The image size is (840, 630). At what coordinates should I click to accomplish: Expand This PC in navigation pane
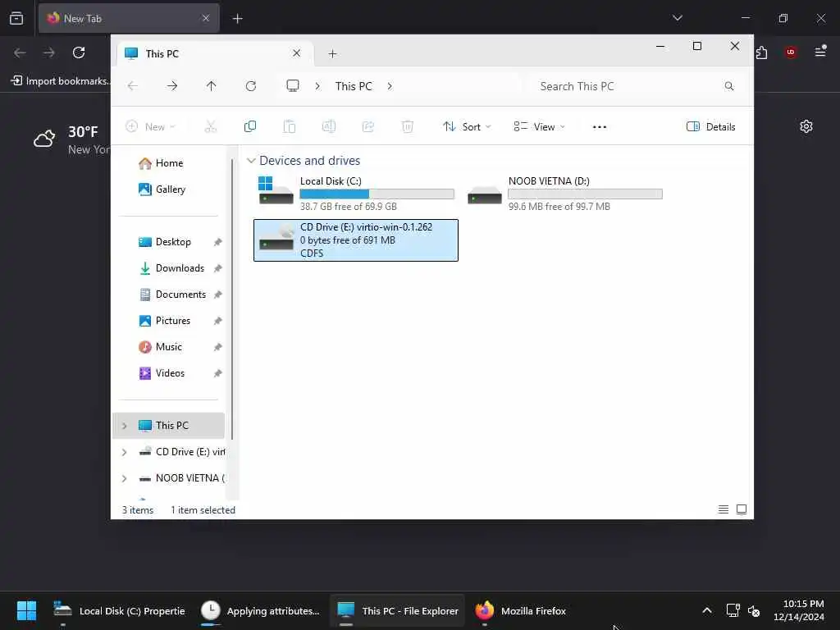pyautogui.click(x=125, y=426)
